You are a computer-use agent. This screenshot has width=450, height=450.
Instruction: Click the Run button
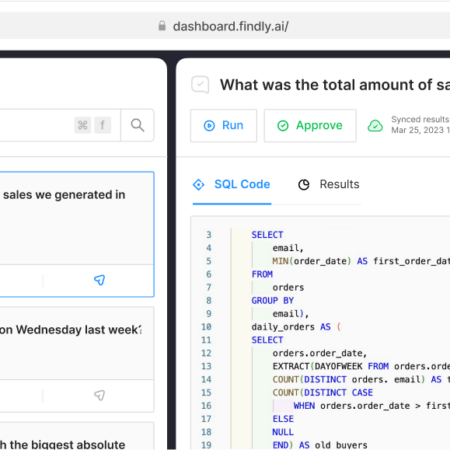click(223, 126)
